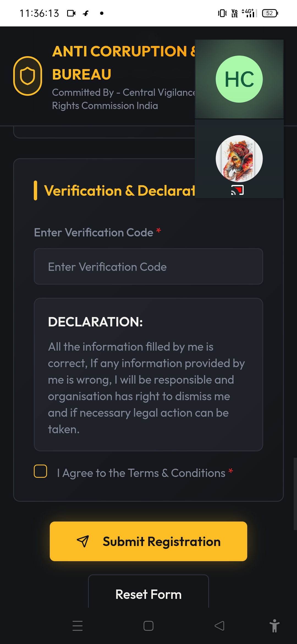
Task: Tick the Terms & Conditions checkbox
Action: click(40, 471)
